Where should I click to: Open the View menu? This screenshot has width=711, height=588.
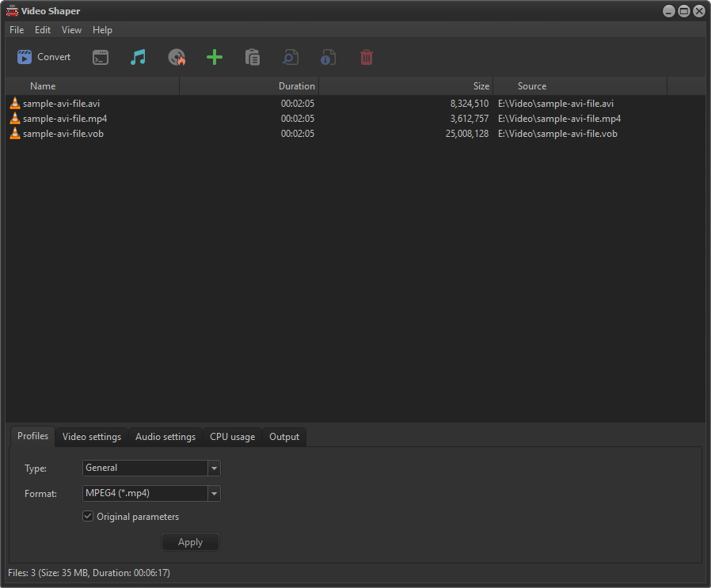pyautogui.click(x=72, y=30)
